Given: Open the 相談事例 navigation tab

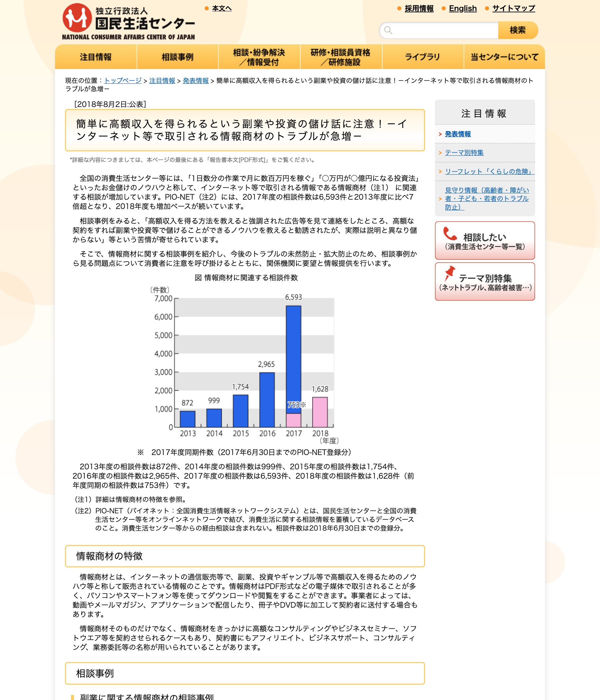Looking at the screenshot, I should [x=178, y=57].
